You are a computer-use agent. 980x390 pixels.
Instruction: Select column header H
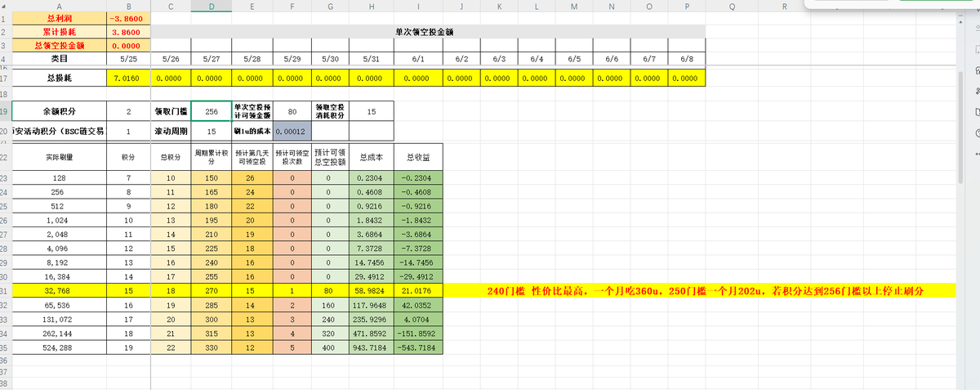[372, 7]
